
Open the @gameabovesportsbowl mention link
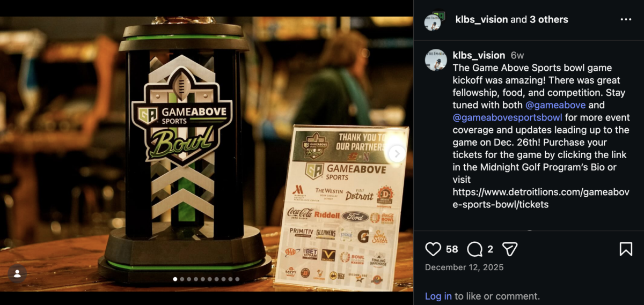pos(508,117)
